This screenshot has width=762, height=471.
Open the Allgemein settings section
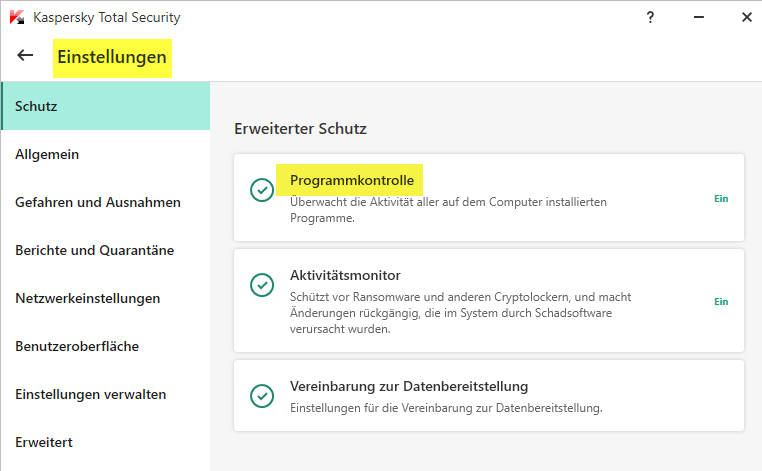[x=47, y=154]
